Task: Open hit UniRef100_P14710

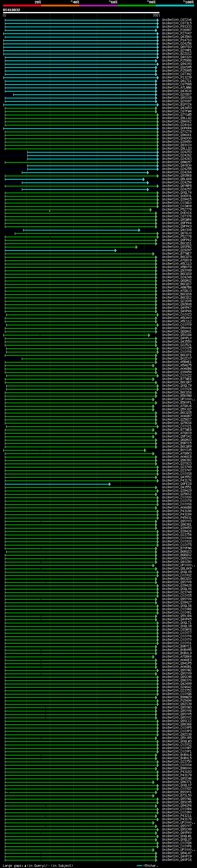Action: click(177, 40)
